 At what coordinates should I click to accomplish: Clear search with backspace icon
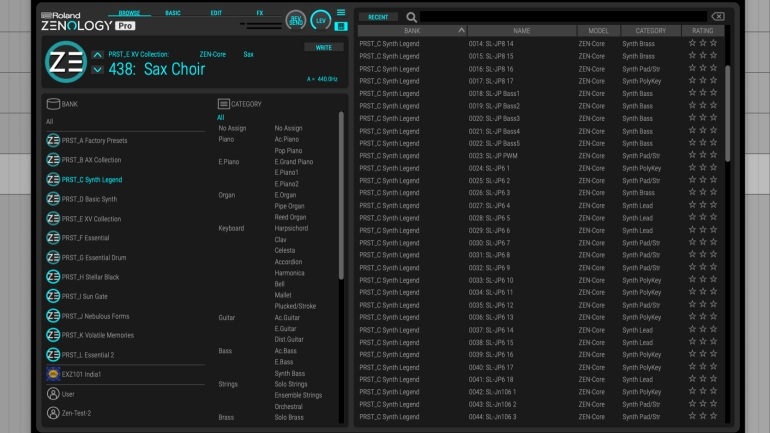coord(718,17)
